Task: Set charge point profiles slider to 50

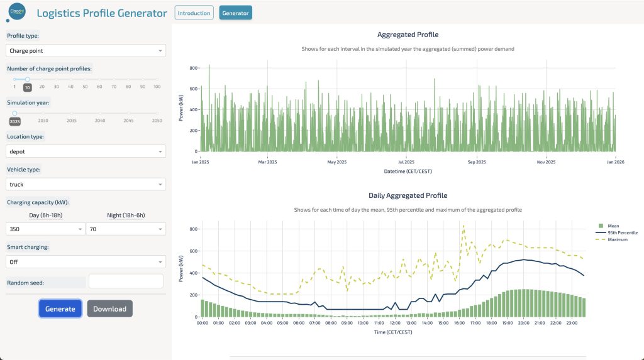Action: (x=85, y=79)
